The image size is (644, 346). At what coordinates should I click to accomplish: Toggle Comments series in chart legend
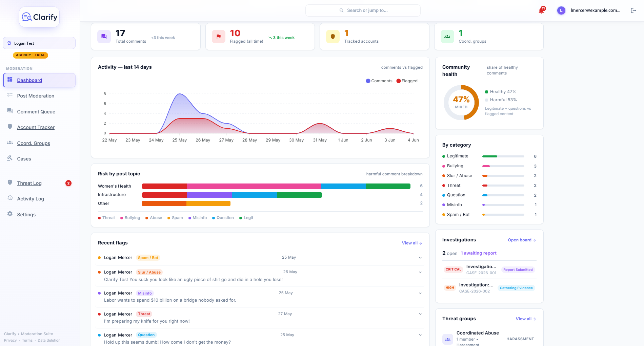tap(379, 81)
